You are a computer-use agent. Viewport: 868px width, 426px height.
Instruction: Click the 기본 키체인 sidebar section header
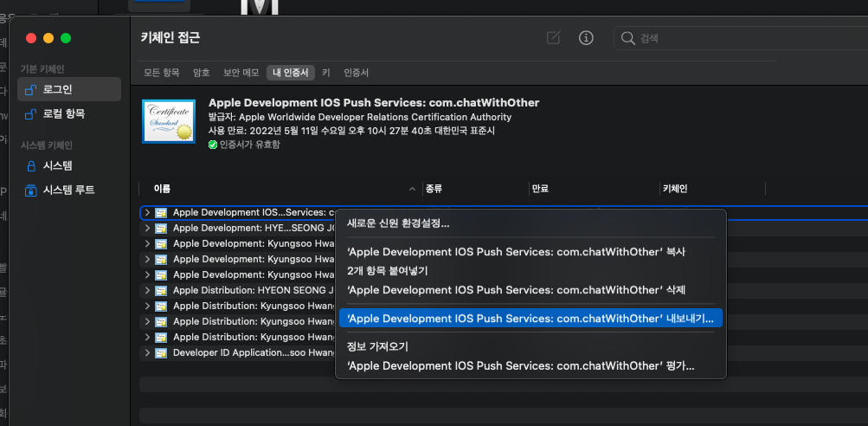coord(42,69)
